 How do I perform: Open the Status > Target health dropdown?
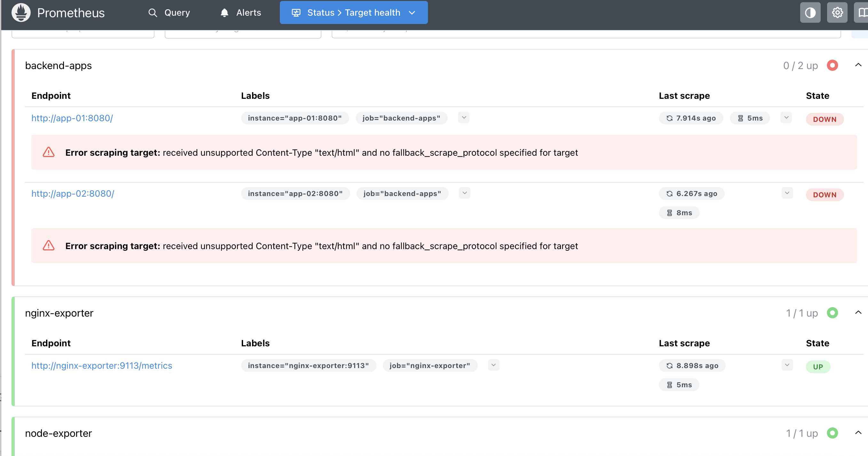(x=353, y=12)
